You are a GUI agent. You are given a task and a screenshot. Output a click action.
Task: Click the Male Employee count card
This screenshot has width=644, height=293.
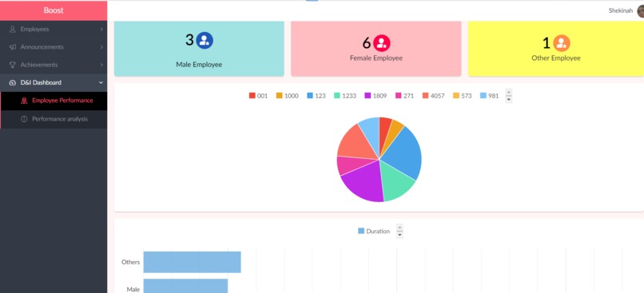tap(199, 48)
